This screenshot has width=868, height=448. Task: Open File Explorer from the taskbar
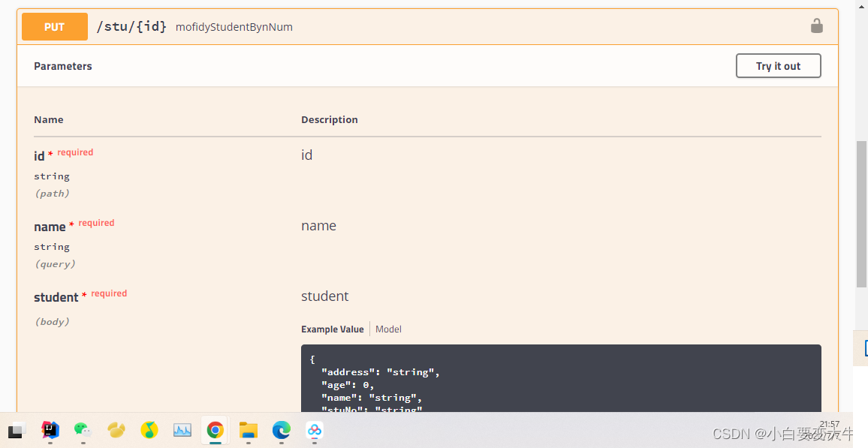248,430
